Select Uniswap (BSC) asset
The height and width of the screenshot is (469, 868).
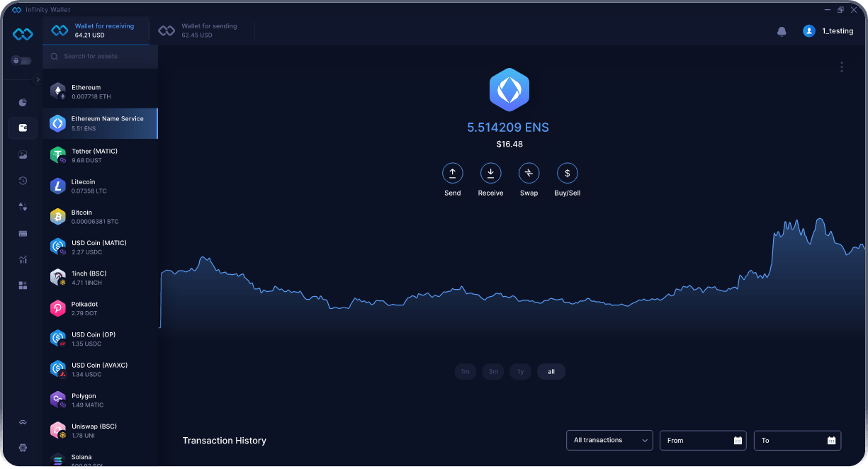point(100,431)
